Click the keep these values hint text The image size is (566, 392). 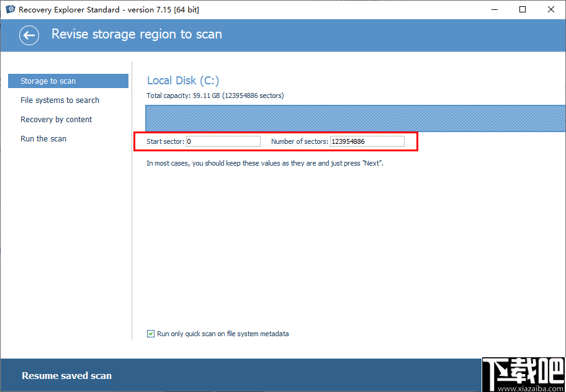[265, 163]
